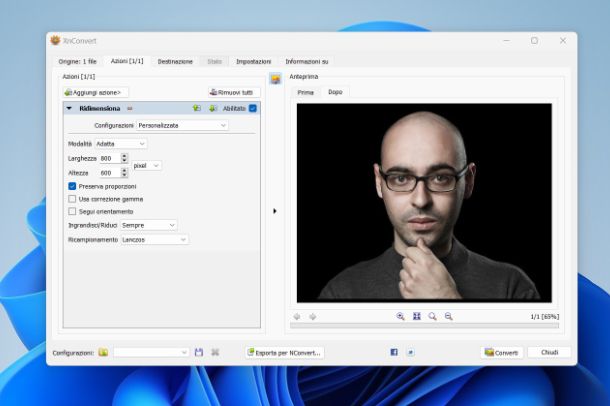This screenshot has height=406, width=610.
Task: Open the Facebook share link
Action: (x=394, y=352)
